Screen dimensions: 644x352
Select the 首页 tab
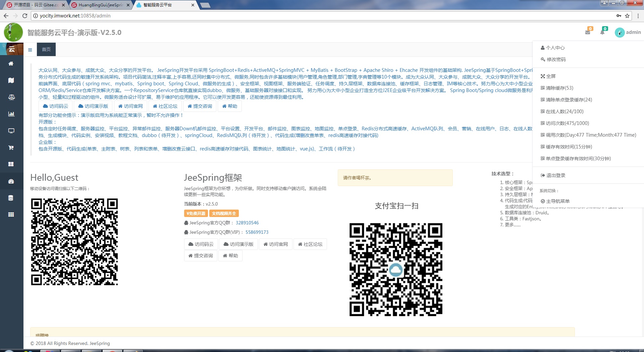pyautogui.click(x=46, y=49)
